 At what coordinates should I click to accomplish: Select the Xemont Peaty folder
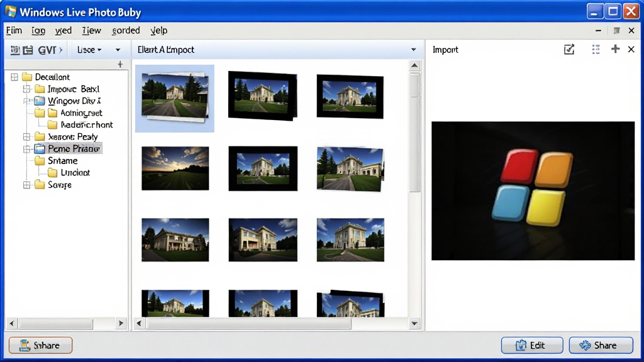(x=66, y=136)
